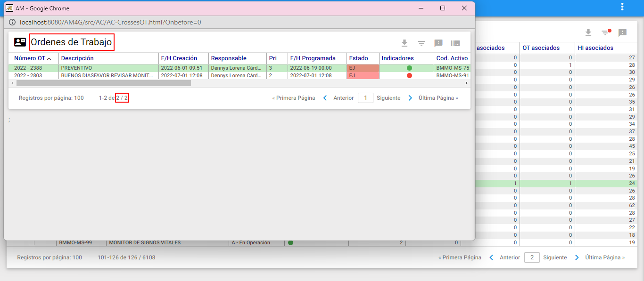Select order number 2022 - 2388
The image size is (644, 281).
point(28,68)
